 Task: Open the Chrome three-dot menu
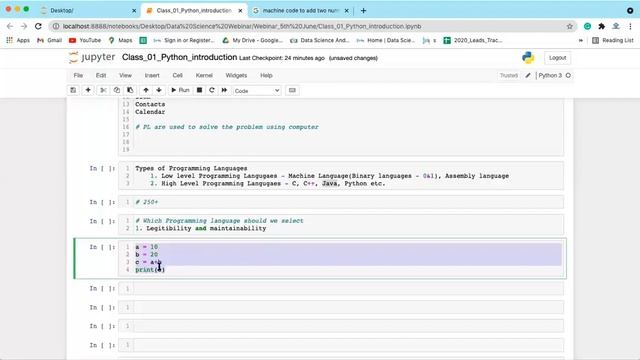pos(631,26)
